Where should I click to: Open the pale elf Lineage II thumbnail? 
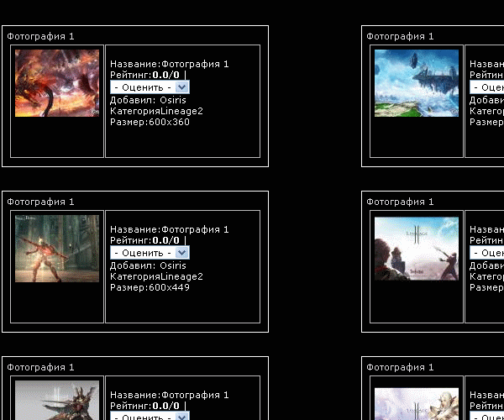pos(417,403)
